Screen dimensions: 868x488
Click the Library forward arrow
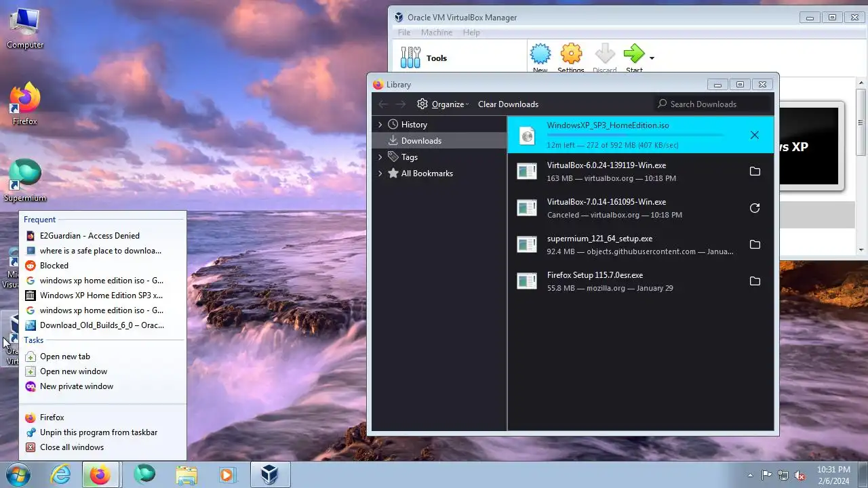(401, 104)
